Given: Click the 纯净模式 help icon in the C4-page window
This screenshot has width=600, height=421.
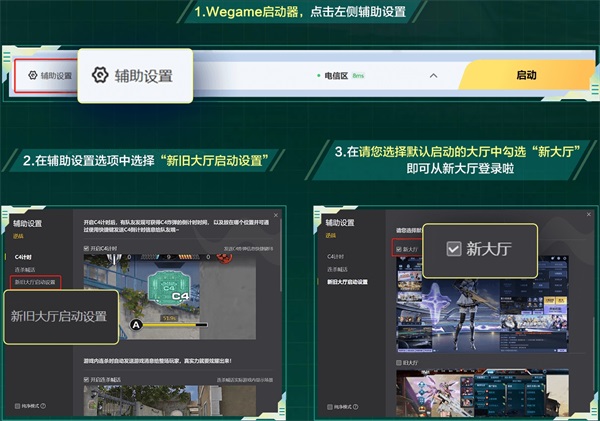Looking at the screenshot, I should click(x=43, y=406).
